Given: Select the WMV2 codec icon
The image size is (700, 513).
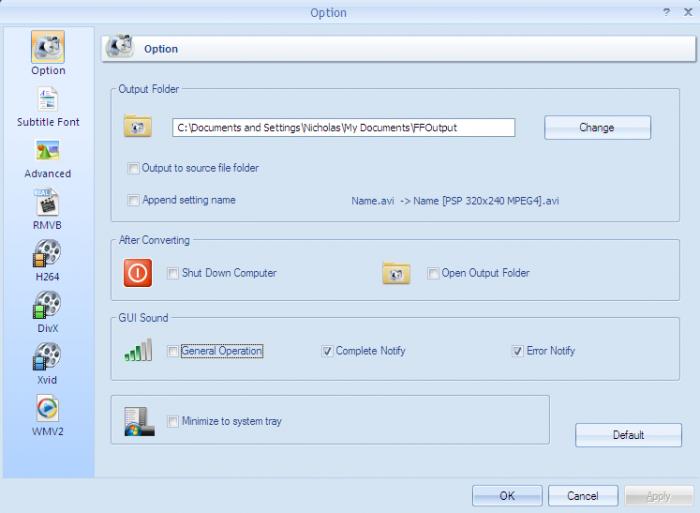Looking at the screenshot, I should coord(47,408).
